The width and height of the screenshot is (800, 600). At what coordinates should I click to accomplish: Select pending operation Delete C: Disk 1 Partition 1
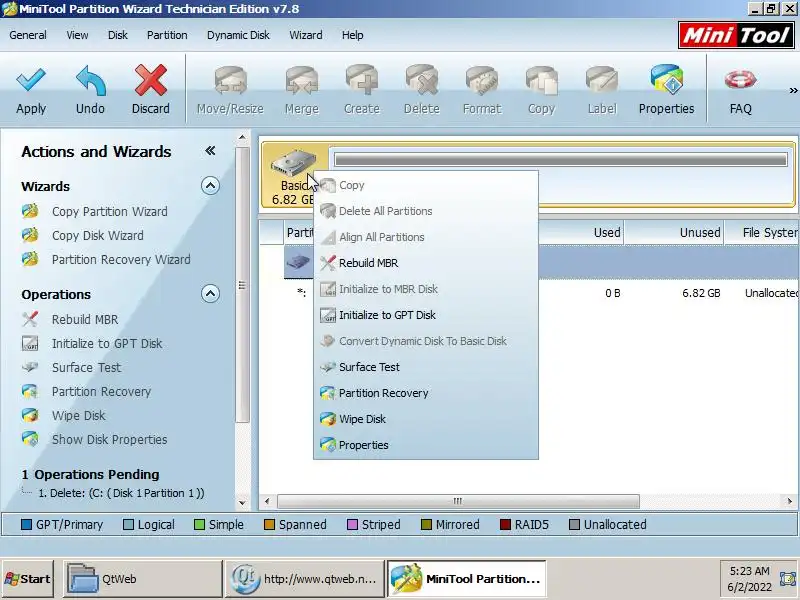[121, 493]
